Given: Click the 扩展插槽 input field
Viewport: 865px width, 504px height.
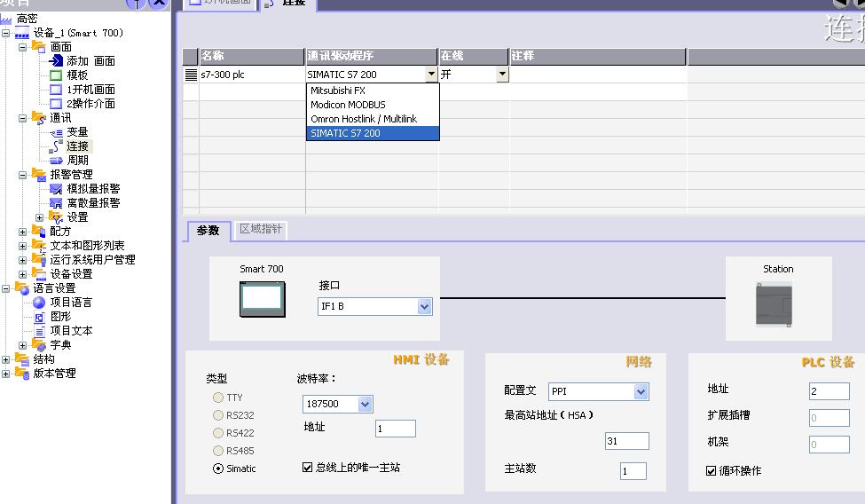Looking at the screenshot, I should (830, 418).
